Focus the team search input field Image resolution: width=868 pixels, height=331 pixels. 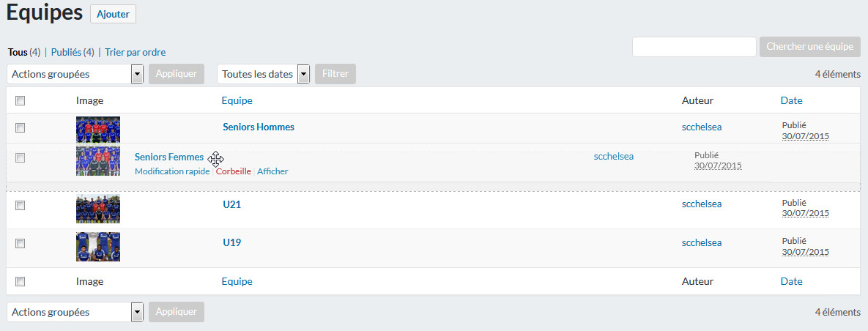694,46
